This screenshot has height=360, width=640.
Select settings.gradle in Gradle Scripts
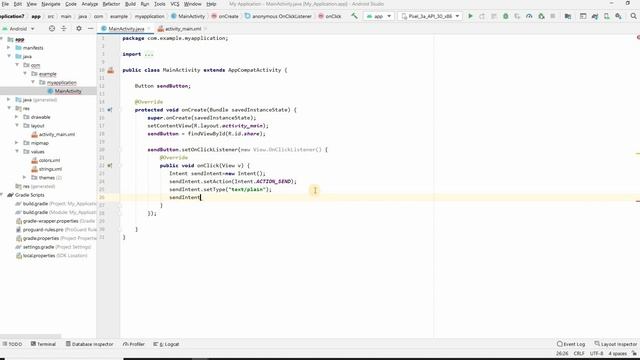tap(38, 247)
